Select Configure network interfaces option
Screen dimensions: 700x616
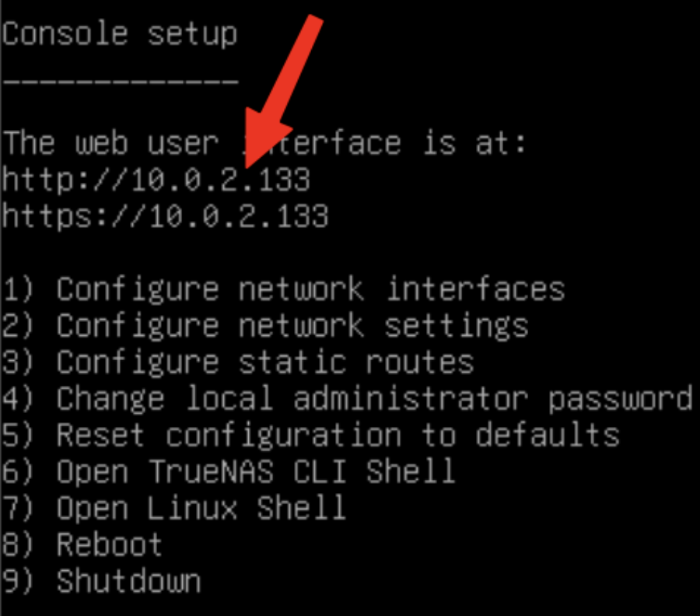(310, 289)
